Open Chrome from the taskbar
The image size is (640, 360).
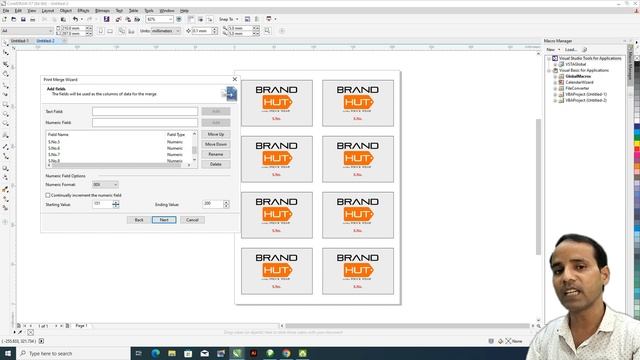click(286, 353)
